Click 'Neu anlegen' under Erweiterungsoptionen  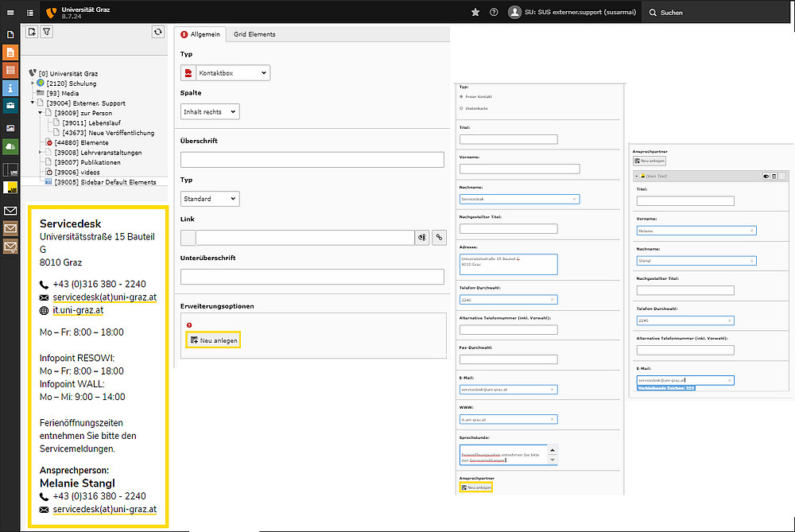tap(214, 340)
